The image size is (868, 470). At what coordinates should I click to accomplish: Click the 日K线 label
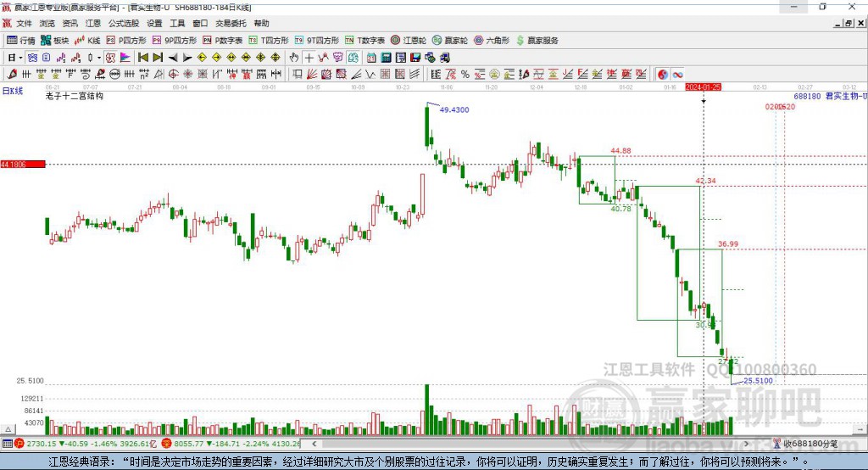pyautogui.click(x=12, y=92)
